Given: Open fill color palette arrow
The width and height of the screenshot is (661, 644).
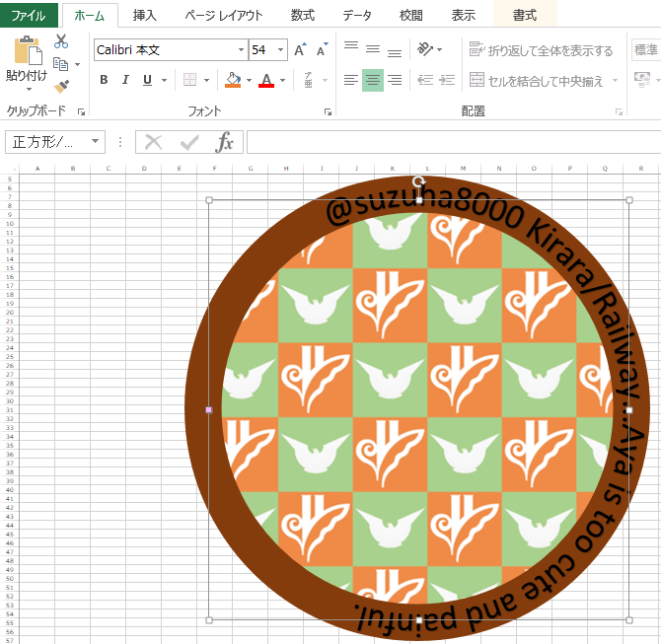Looking at the screenshot, I should point(250,80).
